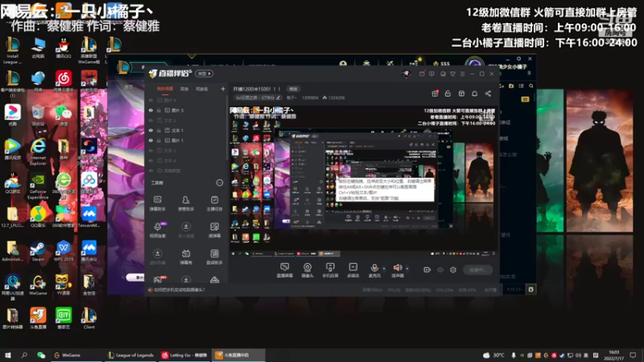This screenshot has width=644, height=362.
Task: Click the record video icon beside the start button
Action: coord(427,269)
